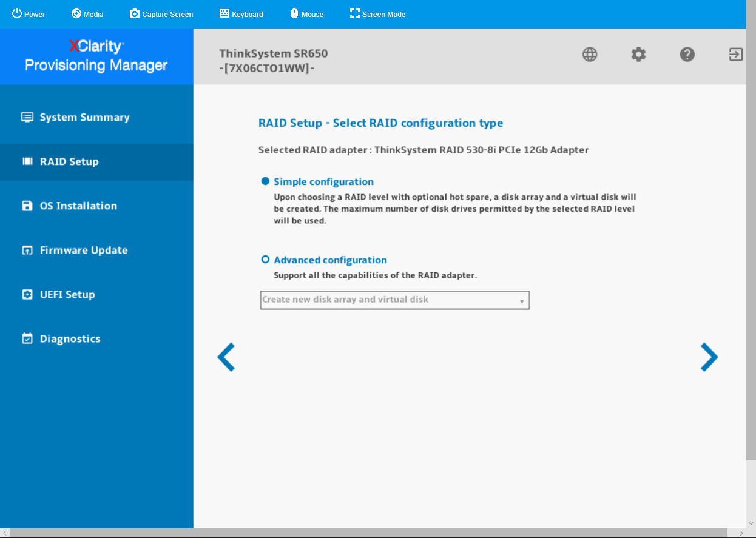Open the Media menu icon
756x538 pixels.
click(76, 13)
